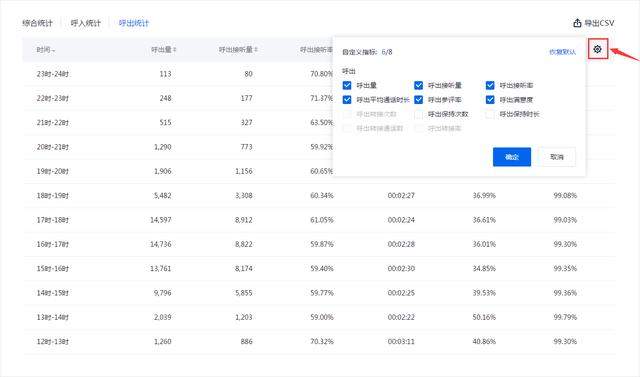Uncheck 呼出平均通话时长 checkbox
The image size is (640, 377).
347,100
